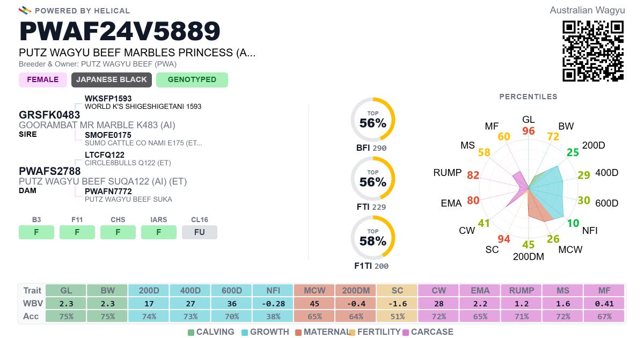Select the JAPANESE BLACK breed tag

(112, 80)
